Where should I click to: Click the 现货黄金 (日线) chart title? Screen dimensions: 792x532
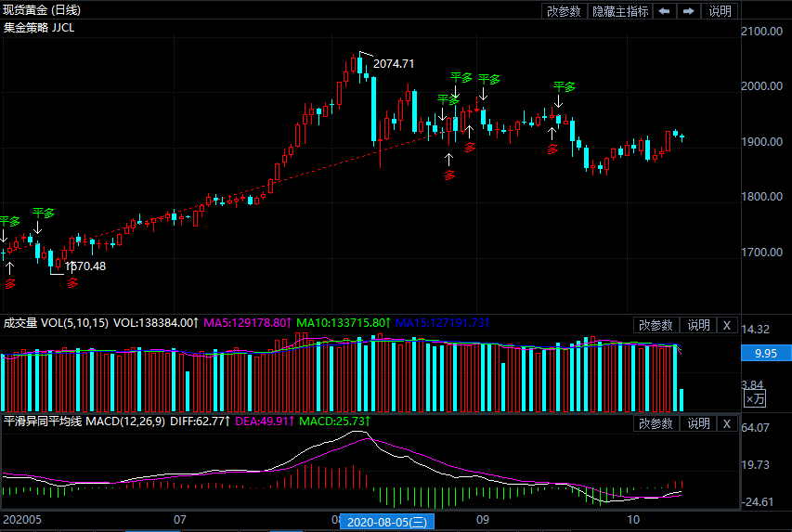pyautogui.click(x=42, y=10)
